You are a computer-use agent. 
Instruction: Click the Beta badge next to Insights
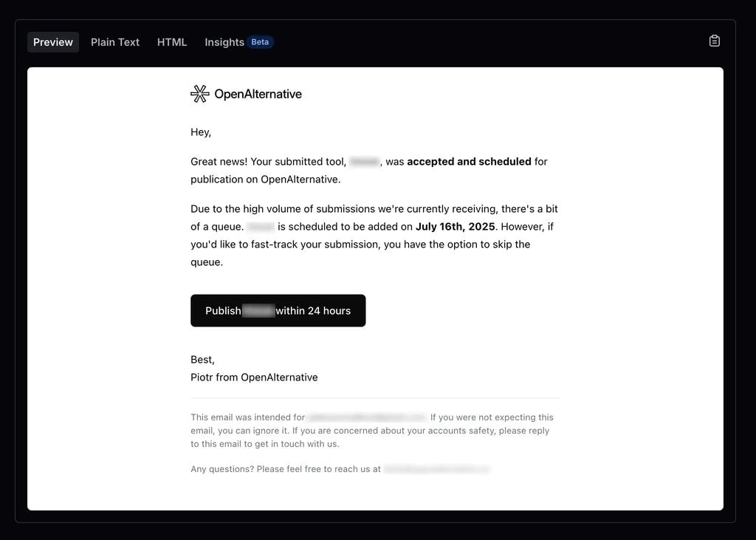point(260,41)
